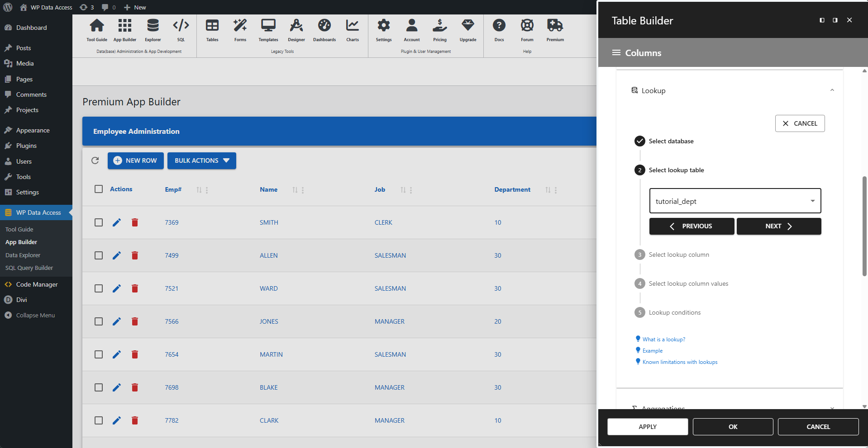Open the App Builder icon
868x448 pixels.
(x=124, y=30)
